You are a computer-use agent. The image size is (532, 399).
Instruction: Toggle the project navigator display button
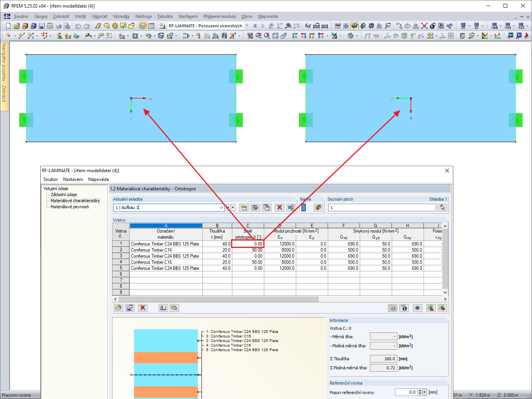[x=143, y=26]
